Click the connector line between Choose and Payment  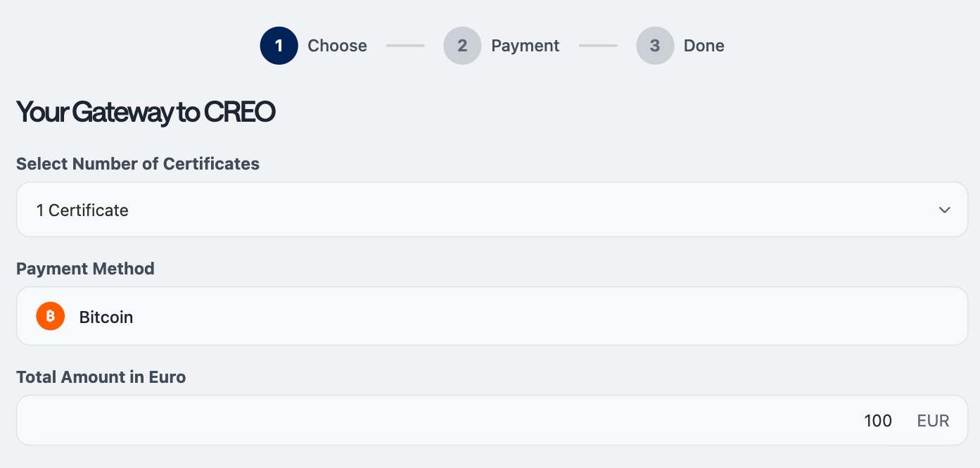[x=405, y=46]
